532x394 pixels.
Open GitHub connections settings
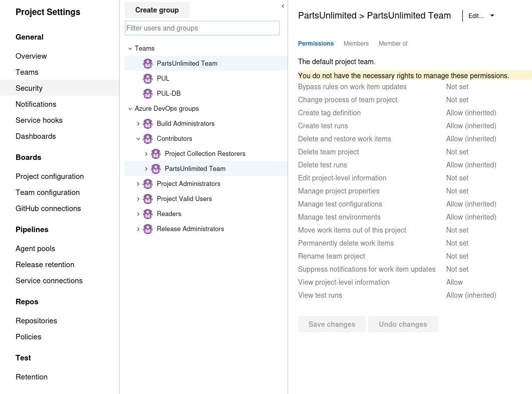pos(48,209)
